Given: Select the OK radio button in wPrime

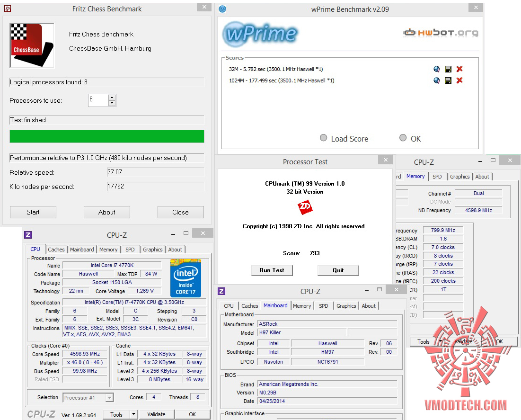Looking at the screenshot, I should coord(403,138).
